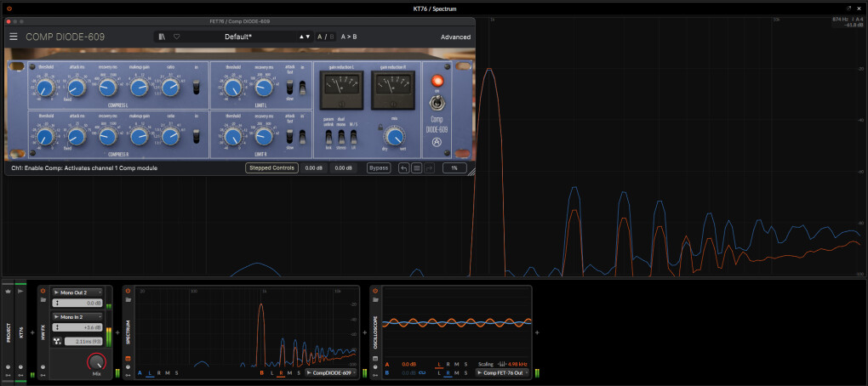
Task: Open the preset library browser icon
Action: pos(162,37)
